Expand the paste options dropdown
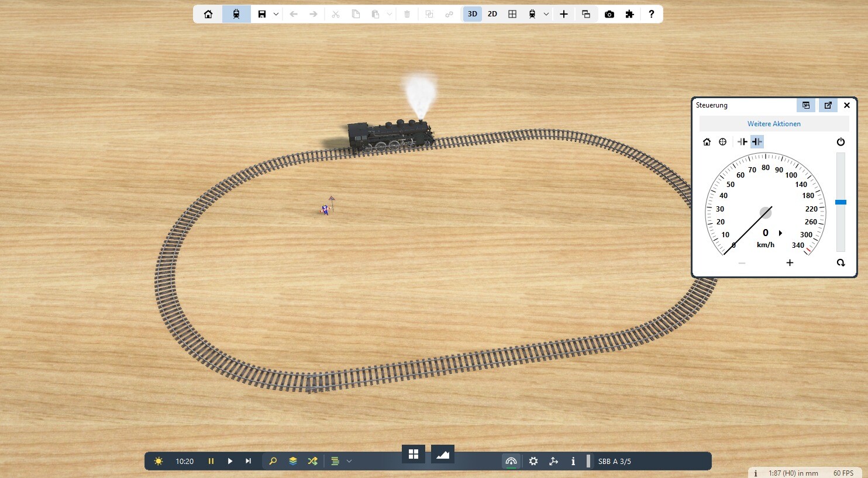Screen dimensions: 868x478 (390, 14)
